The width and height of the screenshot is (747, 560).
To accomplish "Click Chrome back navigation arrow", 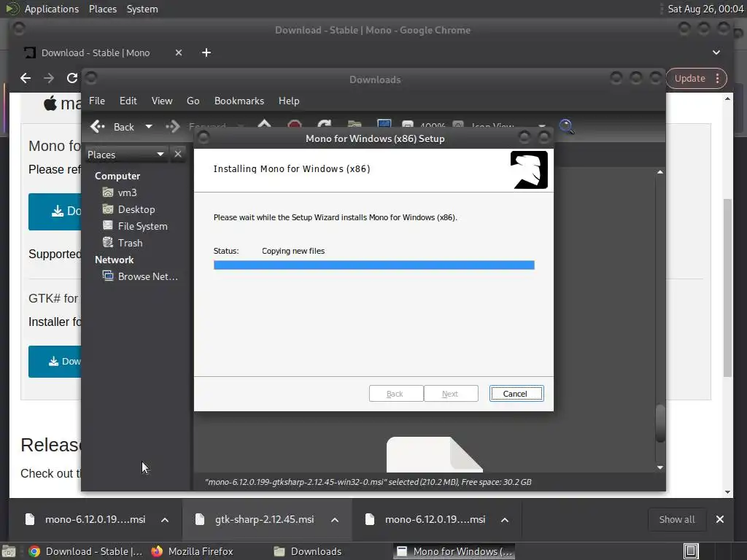I will (26, 78).
